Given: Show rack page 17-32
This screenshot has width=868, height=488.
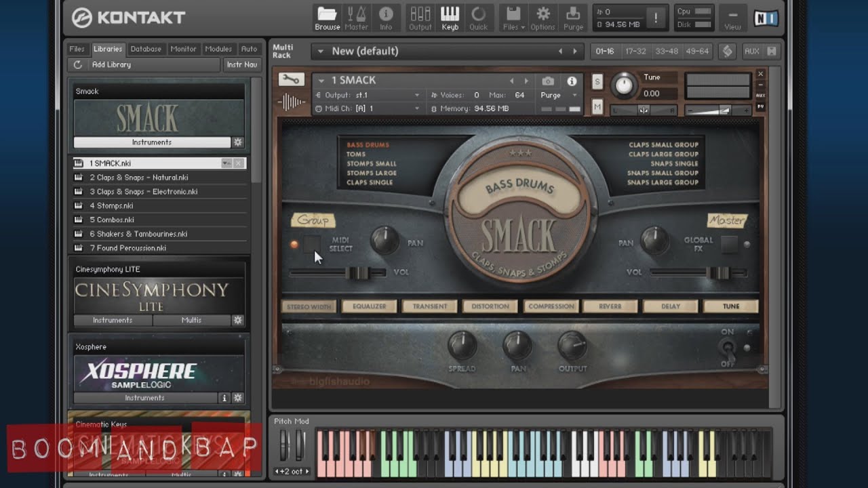Looking at the screenshot, I should point(635,51).
